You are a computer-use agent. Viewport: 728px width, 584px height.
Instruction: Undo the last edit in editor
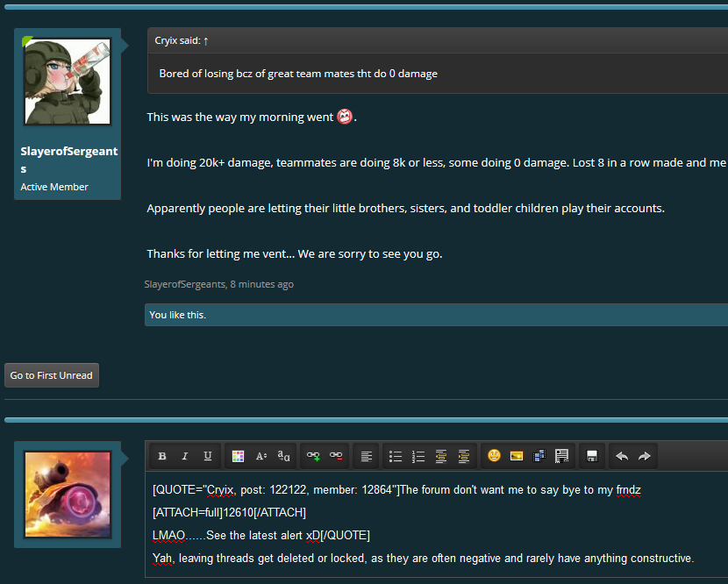tap(622, 456)
